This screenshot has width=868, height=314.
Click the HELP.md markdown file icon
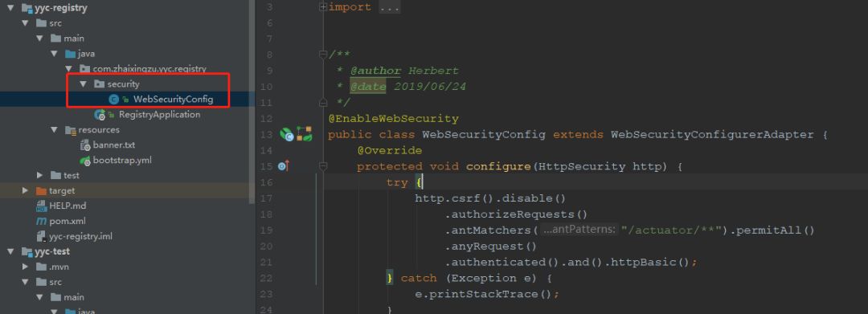point(41,206)
